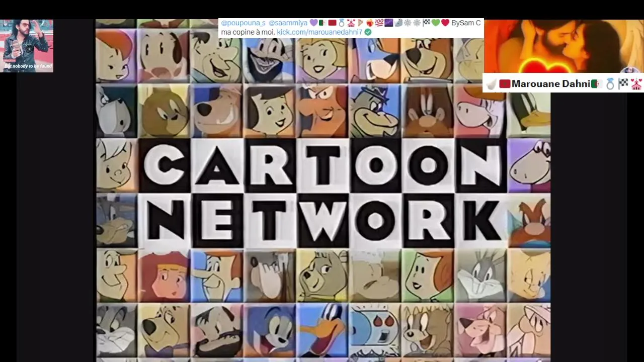
Task: Click the checkered flag beside Marouane Dahni
Action: (623, 83)
